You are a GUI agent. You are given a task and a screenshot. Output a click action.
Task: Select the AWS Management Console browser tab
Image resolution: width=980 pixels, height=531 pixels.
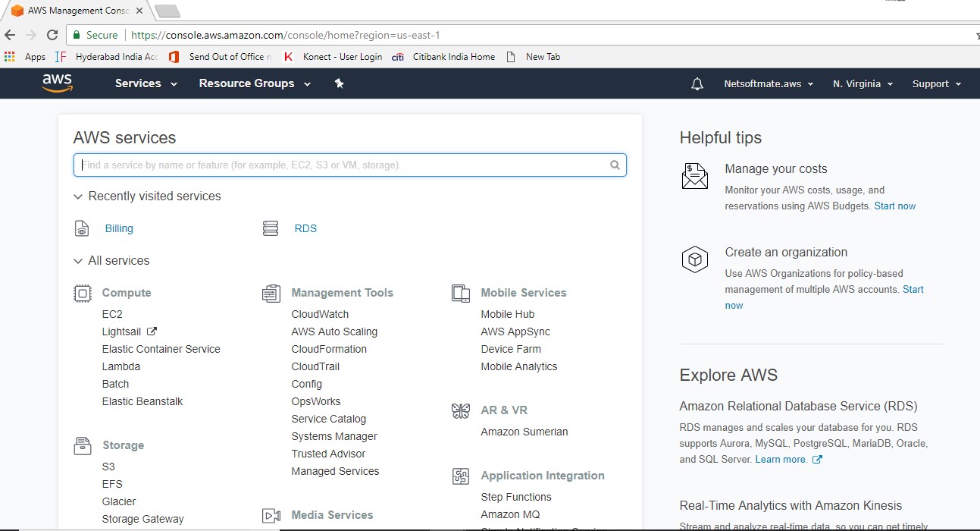coord(76,11)
